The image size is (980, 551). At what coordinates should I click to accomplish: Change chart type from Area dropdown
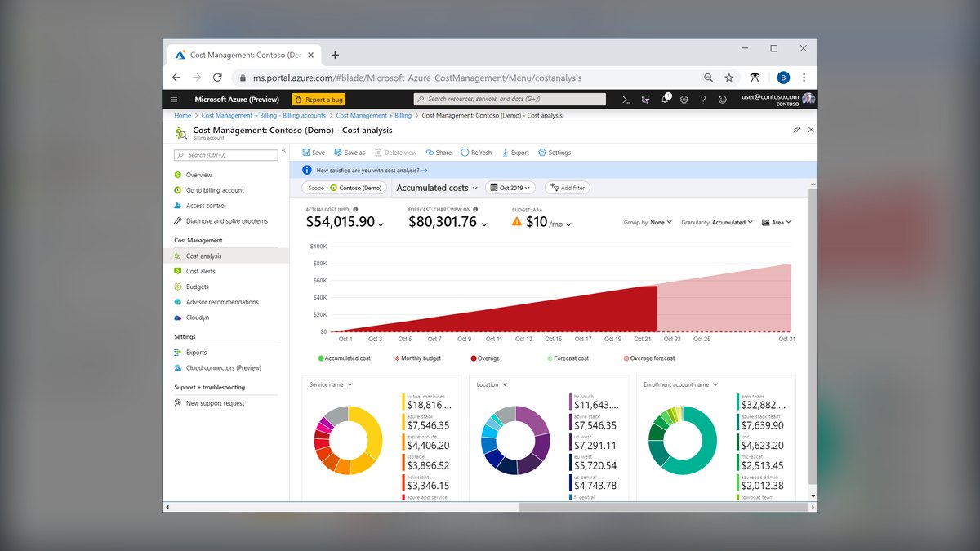(x=777, y=222)
